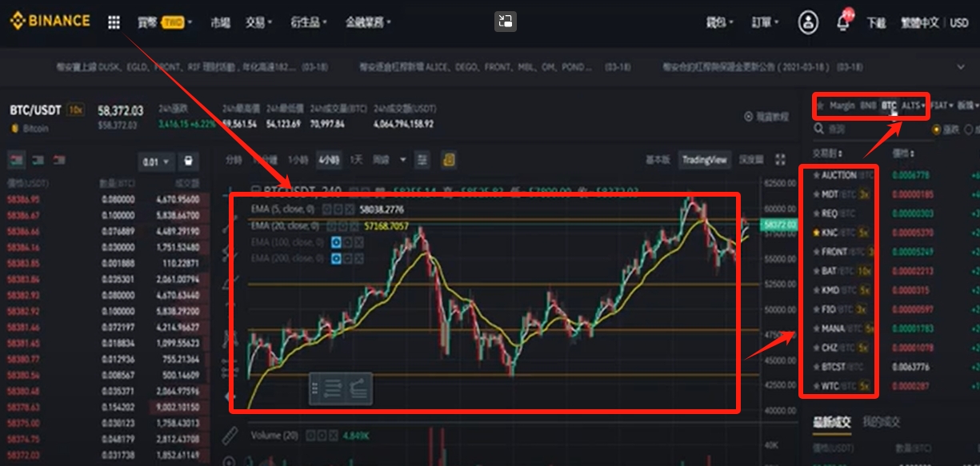Select the 1小時 chart timeframe
Viewport: 980px width, 466px height.
click(298, 160)
